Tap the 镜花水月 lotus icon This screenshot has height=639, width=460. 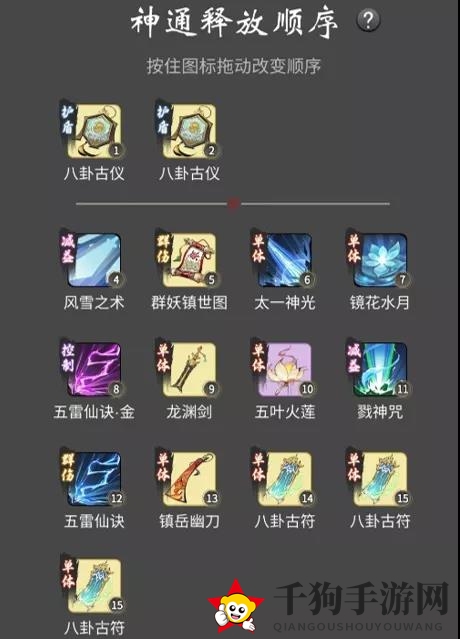tap(380, 260)
